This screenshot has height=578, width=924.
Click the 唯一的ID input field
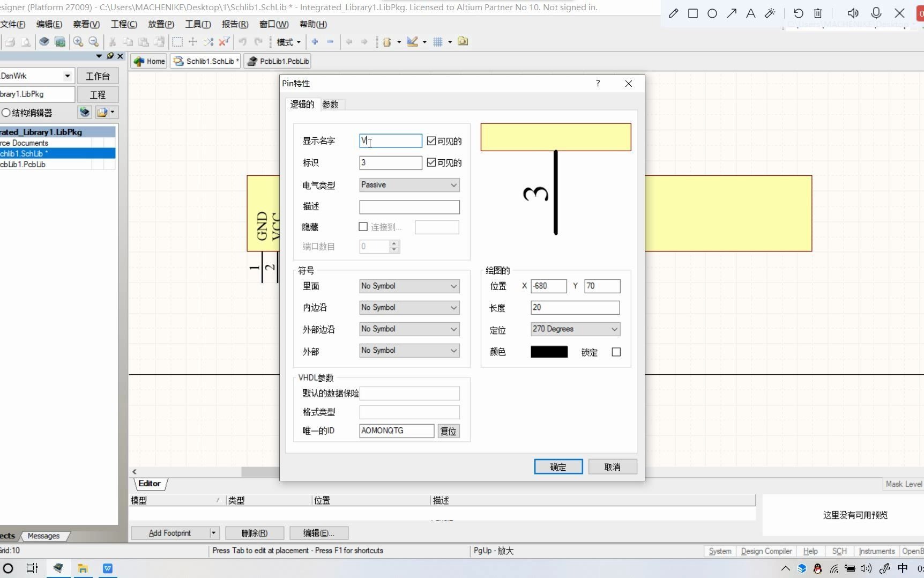396,431
